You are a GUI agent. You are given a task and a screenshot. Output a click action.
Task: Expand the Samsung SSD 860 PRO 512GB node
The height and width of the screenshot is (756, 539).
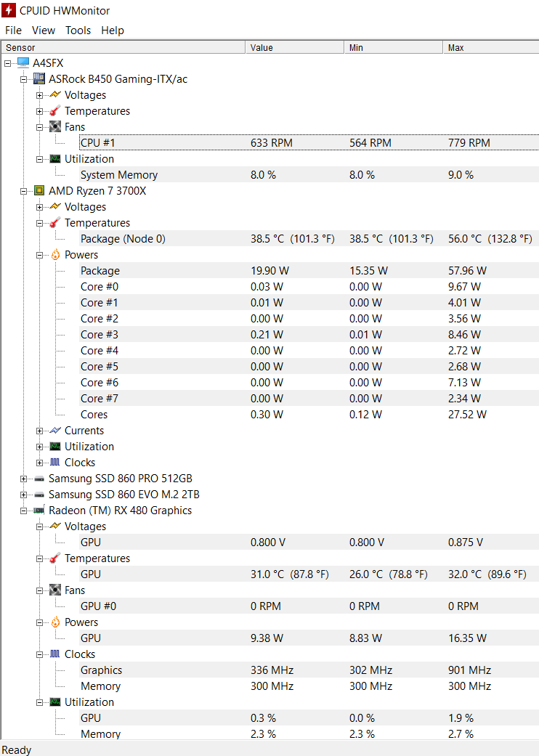tap(24, 479)
